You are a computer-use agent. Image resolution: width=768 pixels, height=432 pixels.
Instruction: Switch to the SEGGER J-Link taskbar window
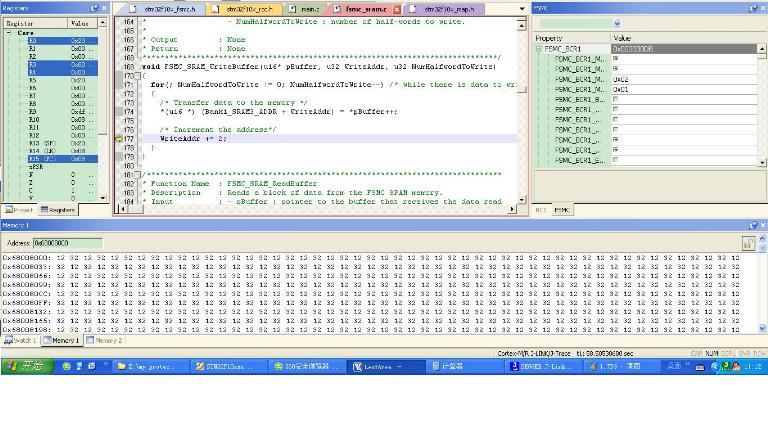(544, 366)
